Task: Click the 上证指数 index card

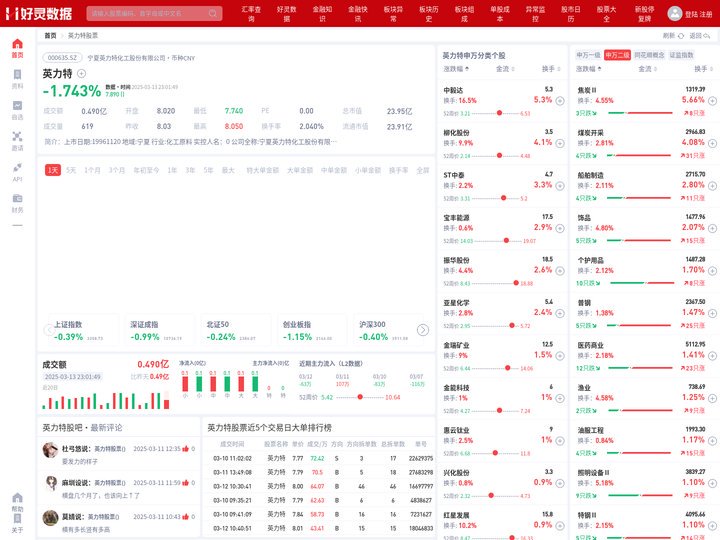Action: click(x=82, y=330)
